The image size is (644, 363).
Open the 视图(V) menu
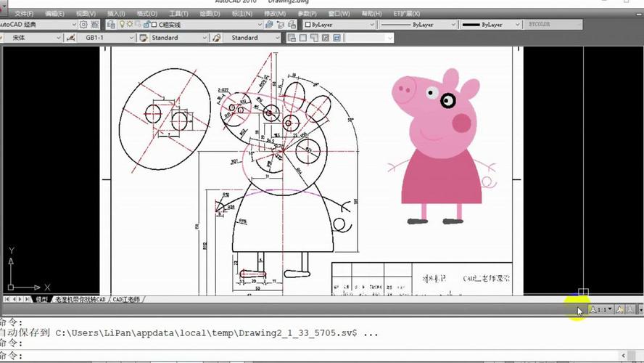click(x=86, y=14)
